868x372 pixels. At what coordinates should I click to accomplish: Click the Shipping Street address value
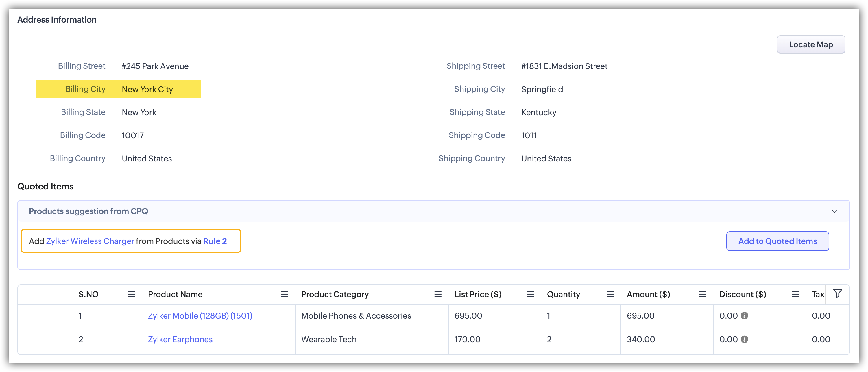point(564,66)
